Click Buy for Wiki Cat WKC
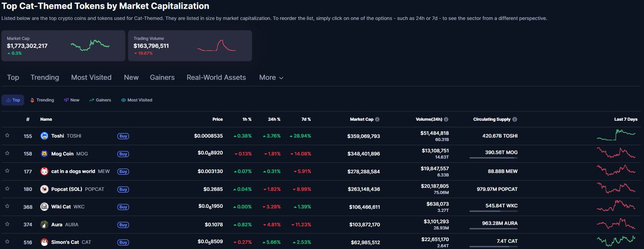This screenshot has width=644, height=249. [x=123, y=207]
